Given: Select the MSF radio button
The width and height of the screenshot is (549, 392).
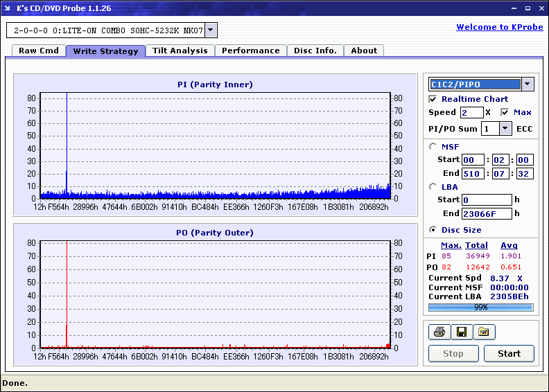Looking at the screenshot, I should click(433, 146).
